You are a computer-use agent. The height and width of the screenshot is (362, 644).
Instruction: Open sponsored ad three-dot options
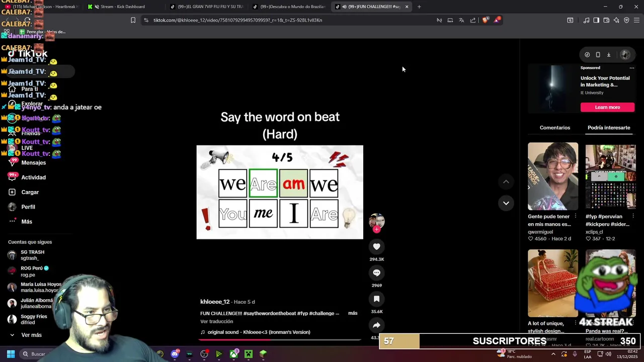632,68
